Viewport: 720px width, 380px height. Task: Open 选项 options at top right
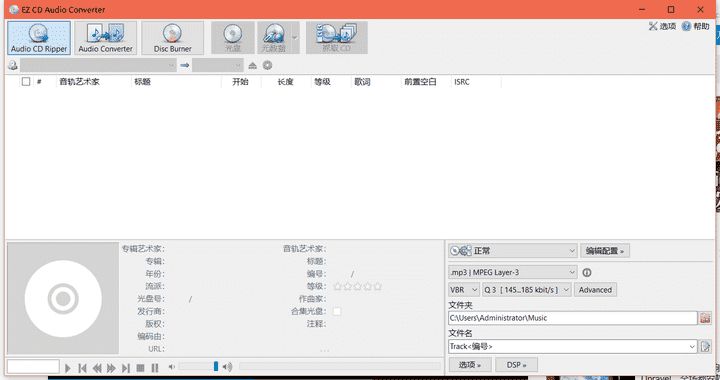pyautogui.click(x=662, y=26)
